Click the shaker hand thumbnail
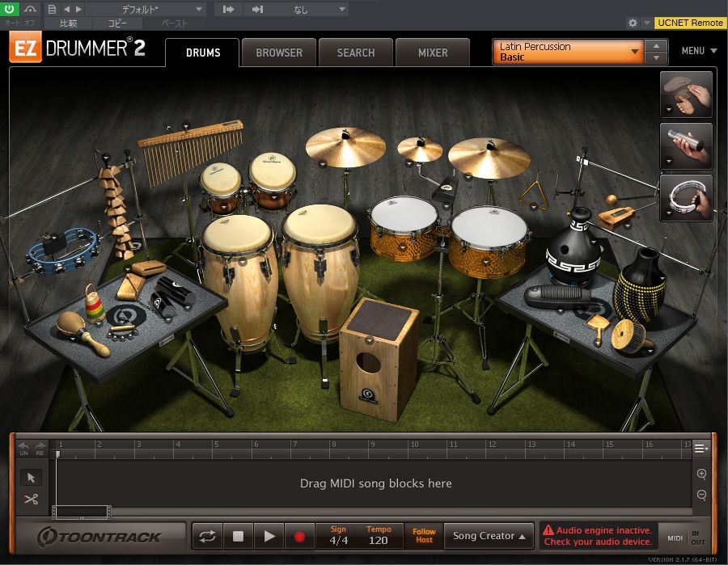This screenshot has width=728, height=565. coord(686,146)
